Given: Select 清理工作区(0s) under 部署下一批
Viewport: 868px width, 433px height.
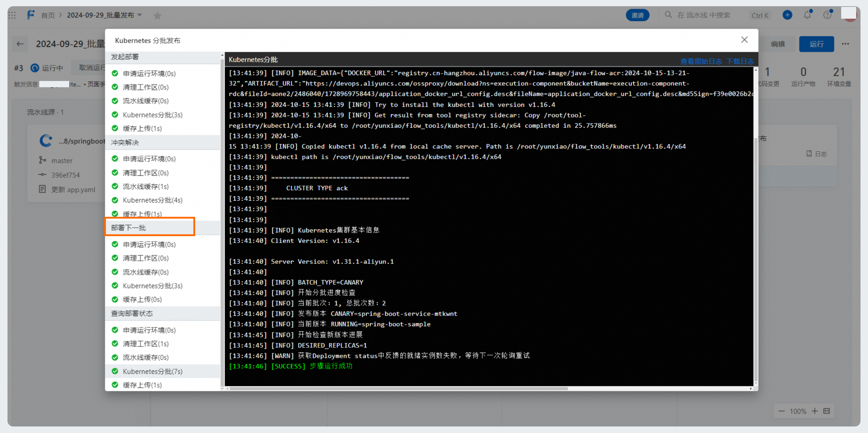Looking at the screenshot, I should (163, 258).
